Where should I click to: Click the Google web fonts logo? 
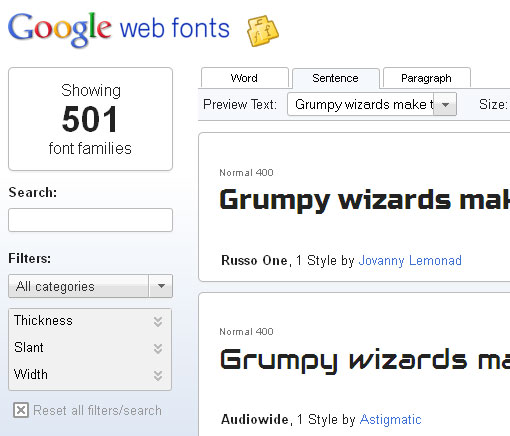pyautogui.click(x=119, y=29)
